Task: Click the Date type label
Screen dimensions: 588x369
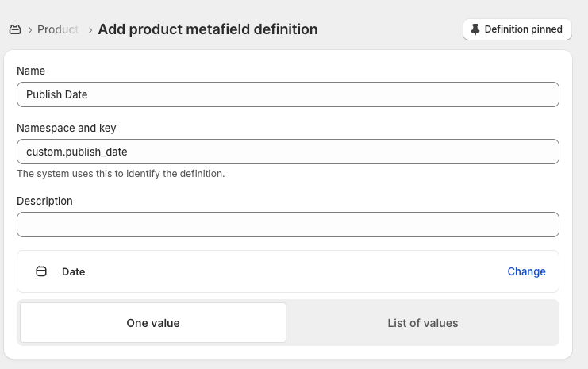Action: [74, 271]
